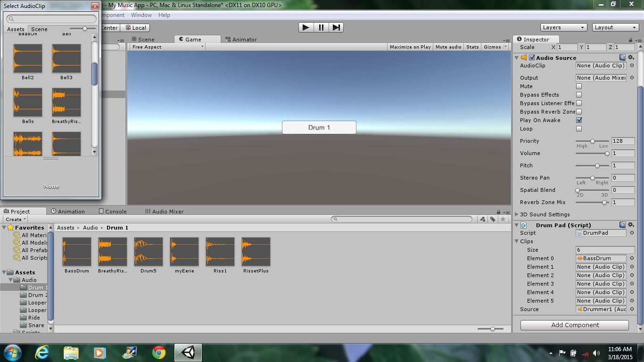The width and height of the screenshot is (644, 362).
Task: Switch to Scene tab in Select AudioClip window
Action: (39, 29)
